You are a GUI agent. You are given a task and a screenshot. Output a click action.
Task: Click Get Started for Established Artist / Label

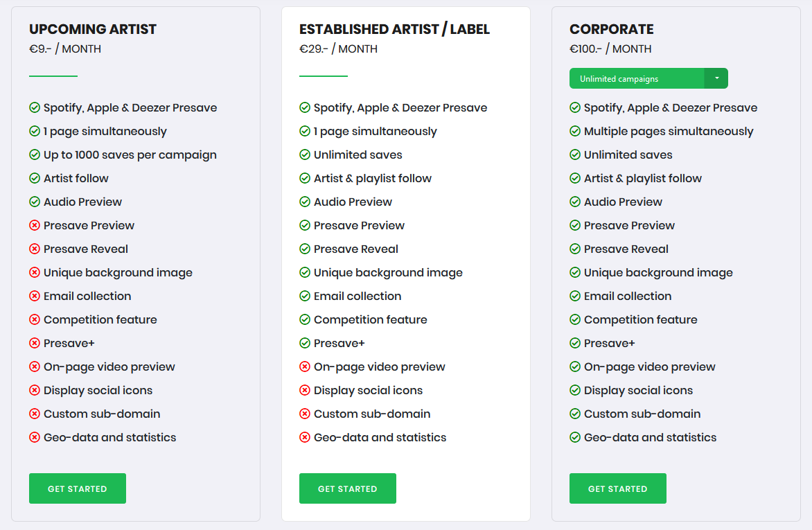click(x=348, y=488)
